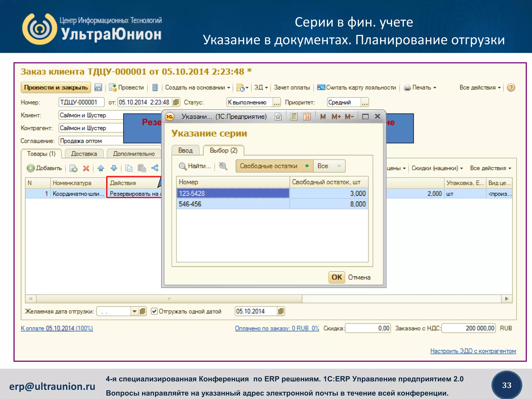The image size is (532, 399).
Task: Delete row with red X icon
Action: [86, 168]
